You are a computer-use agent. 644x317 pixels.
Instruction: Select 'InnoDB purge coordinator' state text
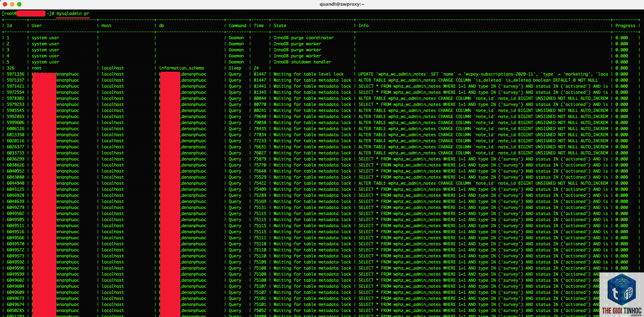coord(304,38)
